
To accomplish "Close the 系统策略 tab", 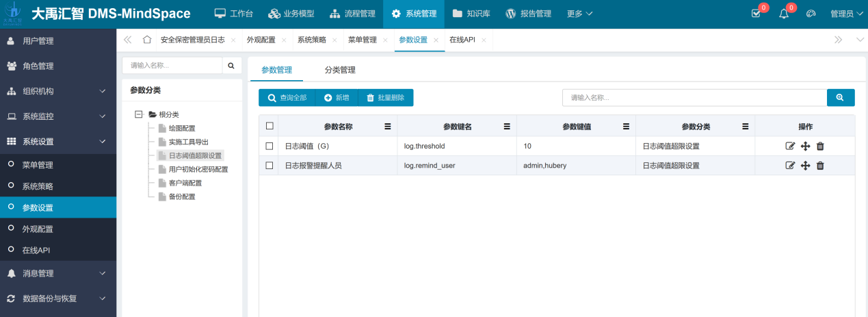I will 334,40.
